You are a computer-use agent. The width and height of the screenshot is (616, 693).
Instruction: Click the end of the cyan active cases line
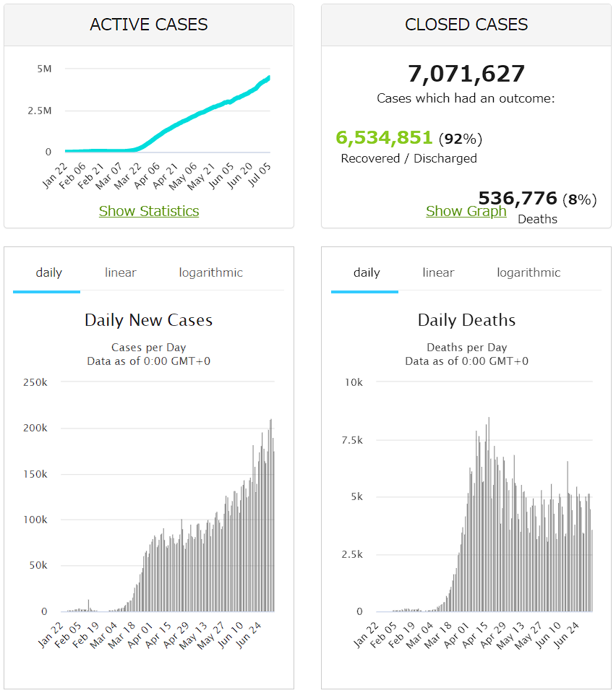pyautogui.click(x=269, y=78)
